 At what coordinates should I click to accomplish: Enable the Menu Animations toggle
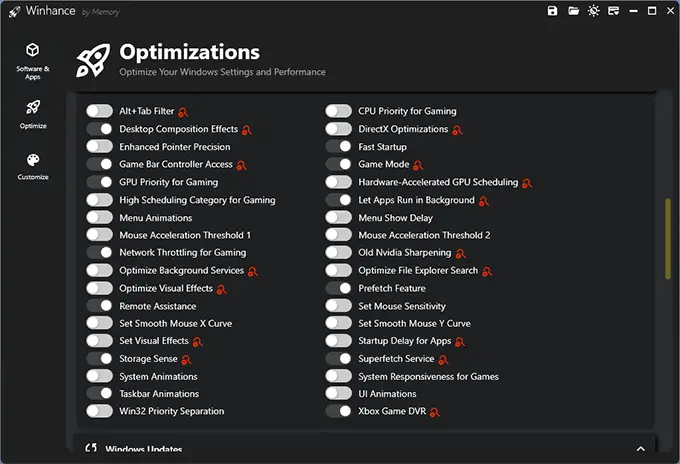tap(99, 218)
